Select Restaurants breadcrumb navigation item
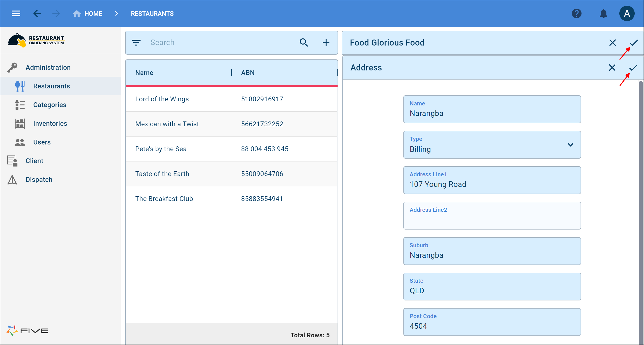The image size is (644, 345). tap(152, 14)
